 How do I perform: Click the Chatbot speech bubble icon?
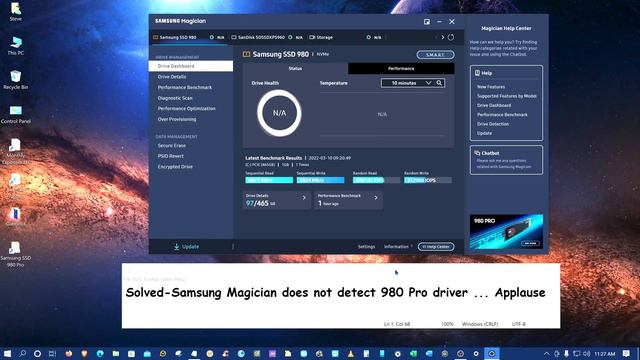click(477, 153)
